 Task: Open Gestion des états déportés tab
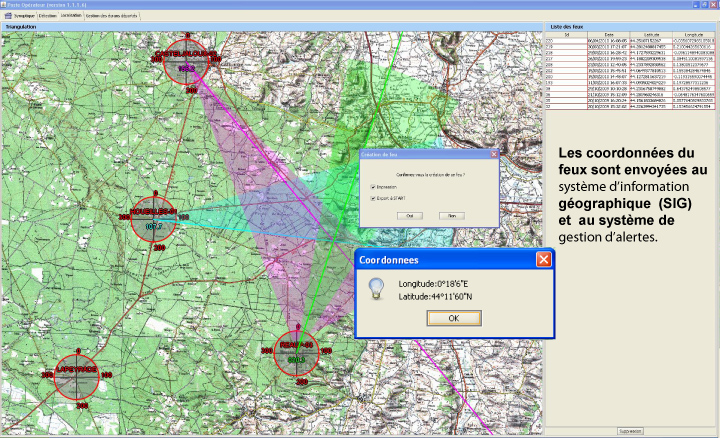point(112,16)
